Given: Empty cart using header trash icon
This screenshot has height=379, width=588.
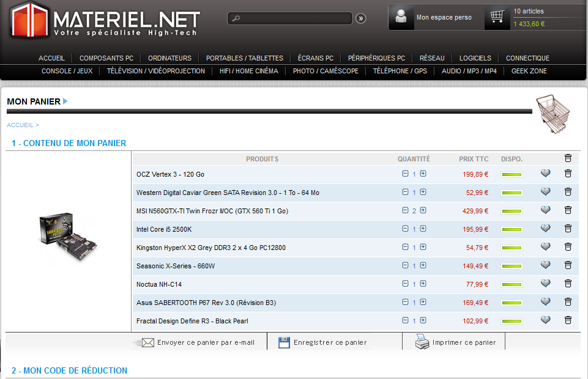Looking at the screenshot, I should point(568,158).
